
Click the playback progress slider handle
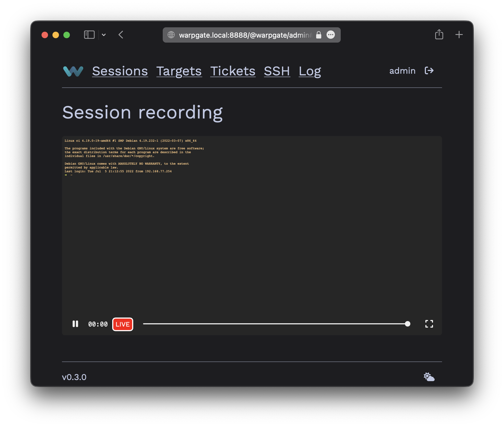click(x=407, y=324)
